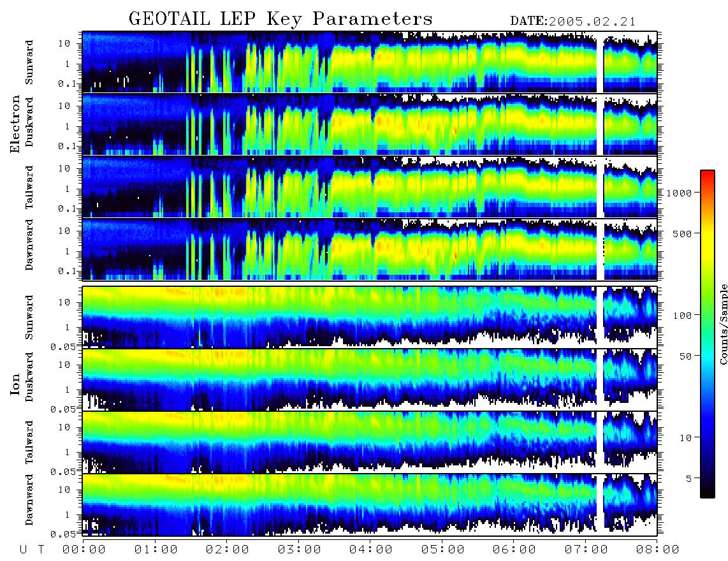Click the 1000 colorbar tick value
The width and height of the screenshot is (728, 561).
click(679, 193)
